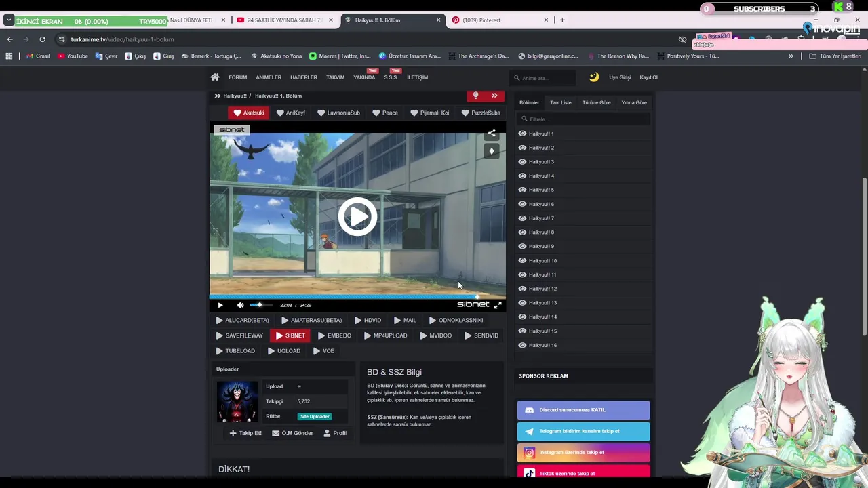868x488 pixels.
Task: Toggle watched eye icon for Haikyuu!! 7
Action: click(522, 218)
